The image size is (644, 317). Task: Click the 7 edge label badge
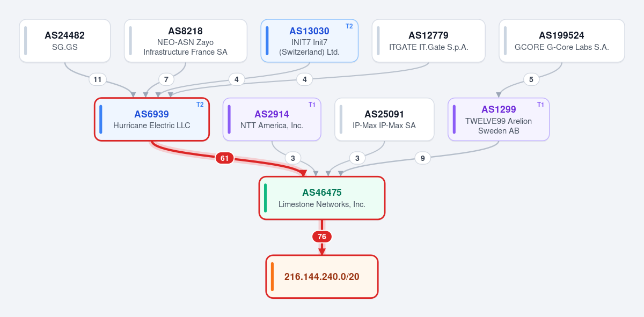click(x=166, y=79)
